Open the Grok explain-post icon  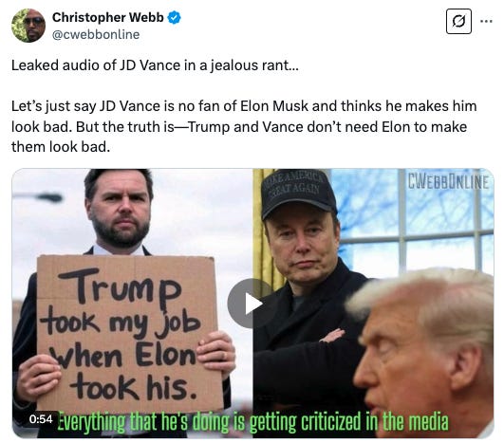pyautogui.click(x=458, y=22)
